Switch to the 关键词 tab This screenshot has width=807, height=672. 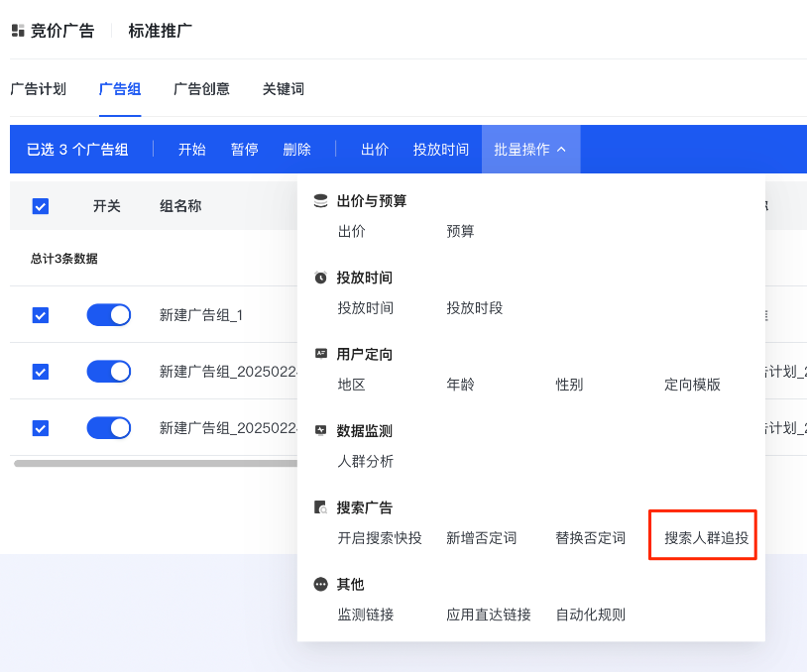pyautogui.click(x=285, y=89)
